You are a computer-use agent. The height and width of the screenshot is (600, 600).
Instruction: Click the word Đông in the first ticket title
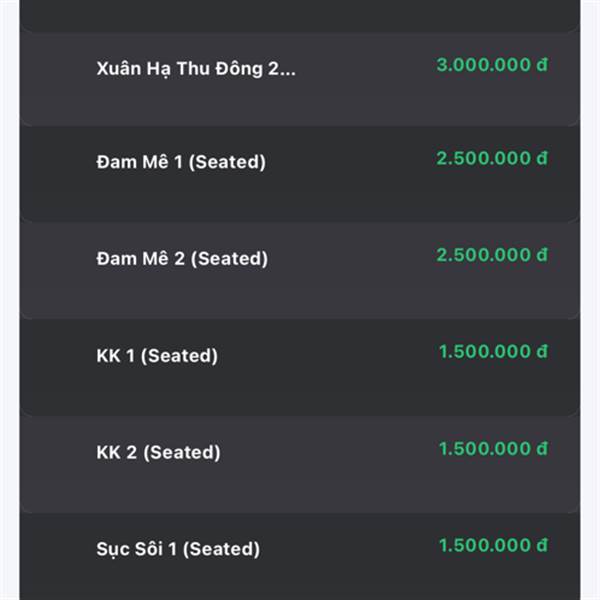[x=239, y=69]
